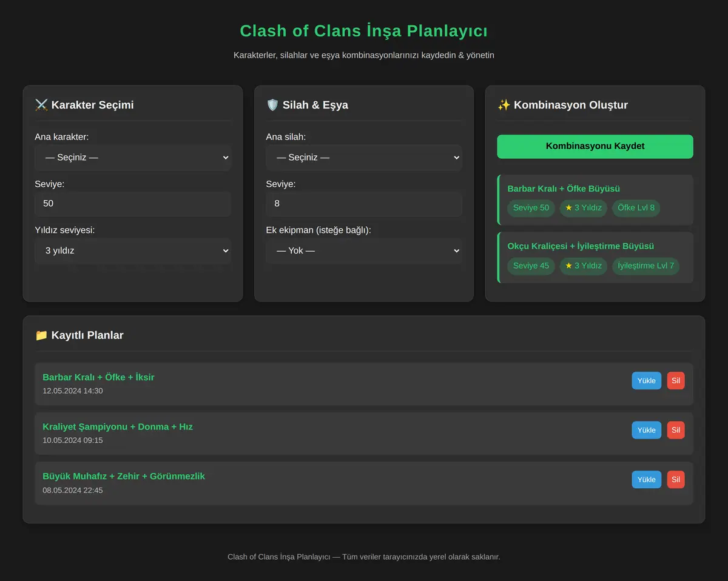
Task: Click the crossed swords icon beside Karakter Seçimi
Action: [41, 105]
